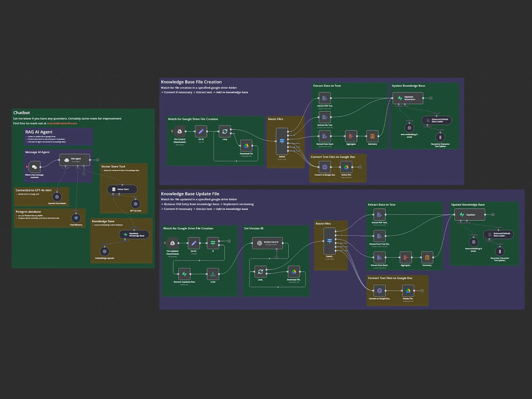Image resolution: width=532 pixels, height=399 pixels.
Task: Click the 'RAG AI Agent' note heading
Action: (x=39, y=132)
